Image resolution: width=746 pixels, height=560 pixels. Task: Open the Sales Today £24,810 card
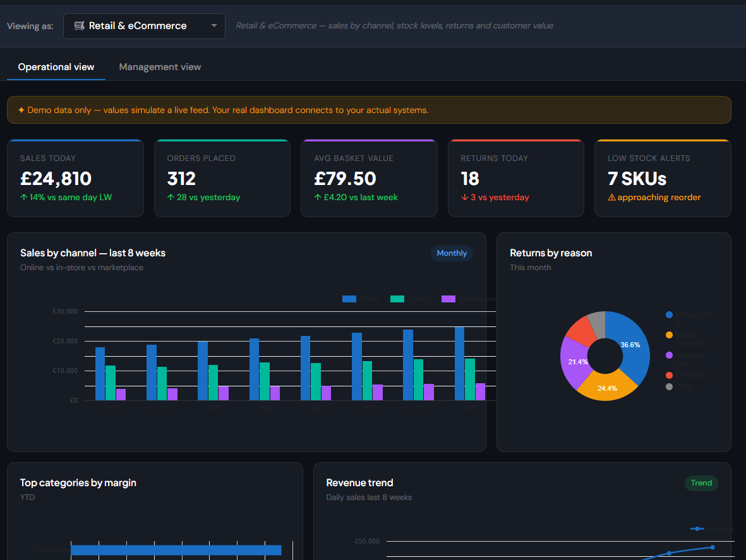coord(75,178)
